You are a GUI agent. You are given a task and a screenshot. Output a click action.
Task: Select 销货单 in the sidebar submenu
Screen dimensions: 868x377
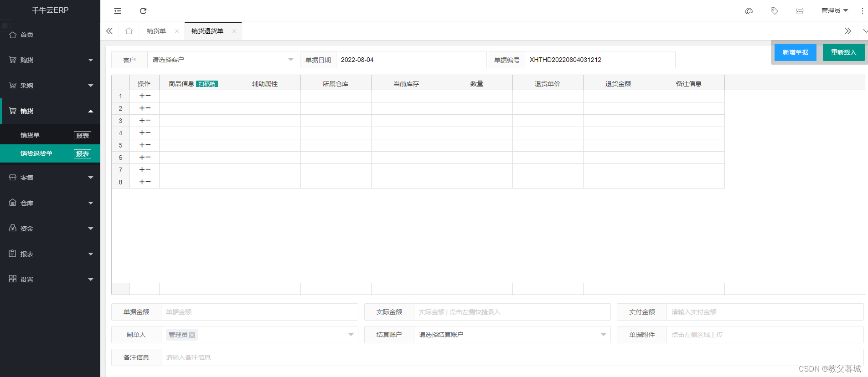point(30,135)
